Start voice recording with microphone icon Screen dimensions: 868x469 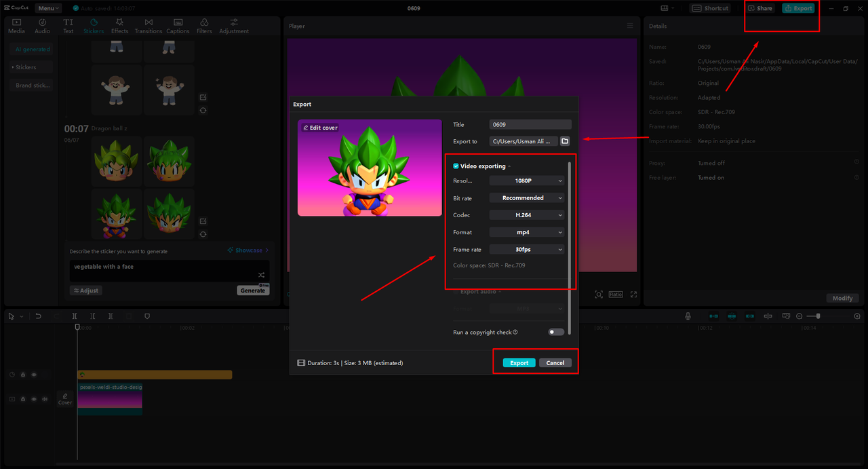(x=688, y=316)
